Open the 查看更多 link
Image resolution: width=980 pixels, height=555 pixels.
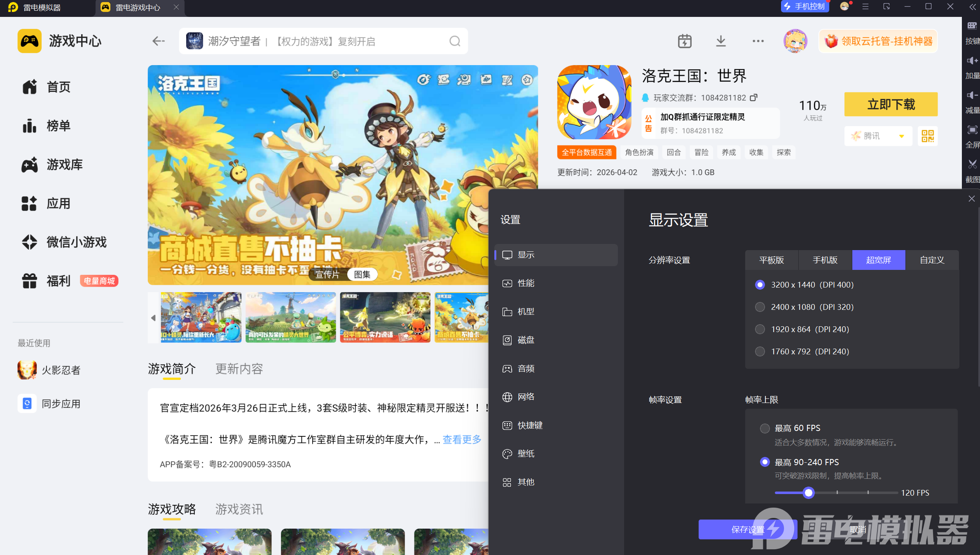tap(461, 439)
